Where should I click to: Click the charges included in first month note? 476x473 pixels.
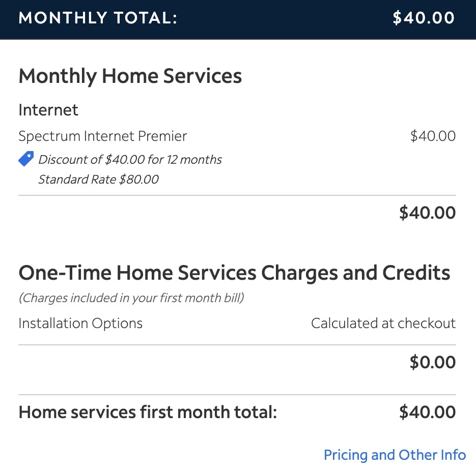131,298
